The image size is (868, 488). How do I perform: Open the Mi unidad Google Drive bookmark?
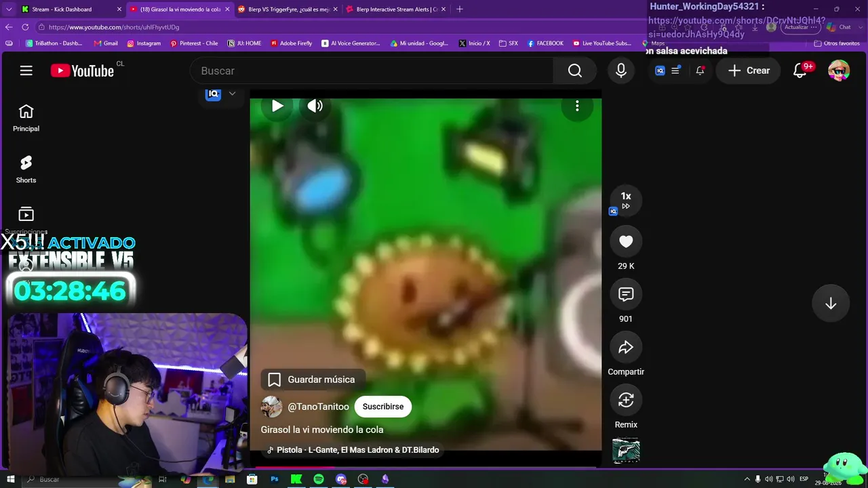(x=419, y=43)
